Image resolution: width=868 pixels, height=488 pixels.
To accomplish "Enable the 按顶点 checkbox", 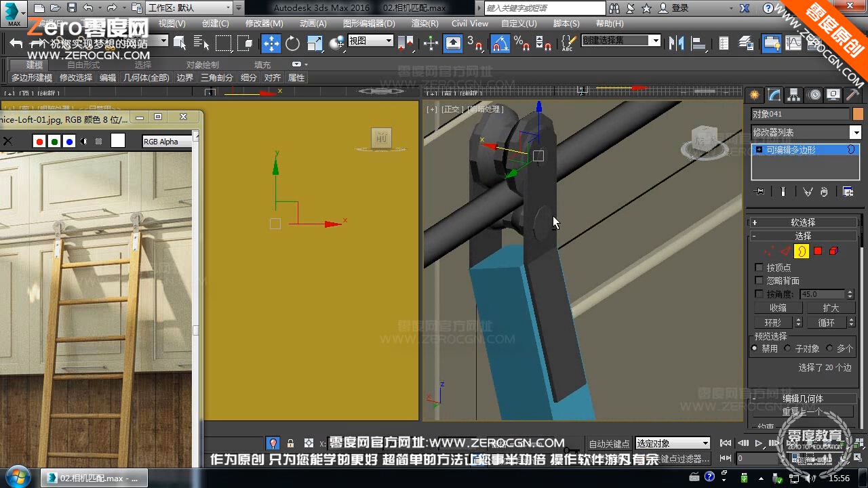I will (759, 268).
